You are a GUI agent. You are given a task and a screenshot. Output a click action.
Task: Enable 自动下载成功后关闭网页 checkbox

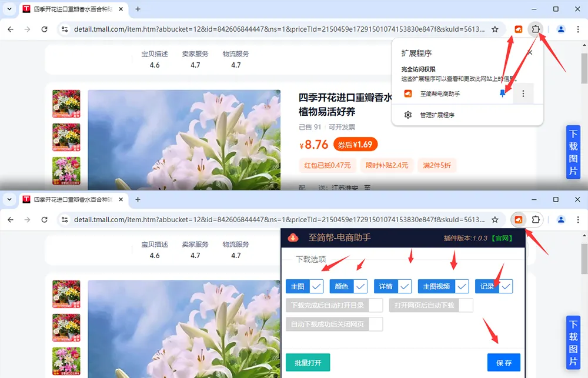click(375, 324)
